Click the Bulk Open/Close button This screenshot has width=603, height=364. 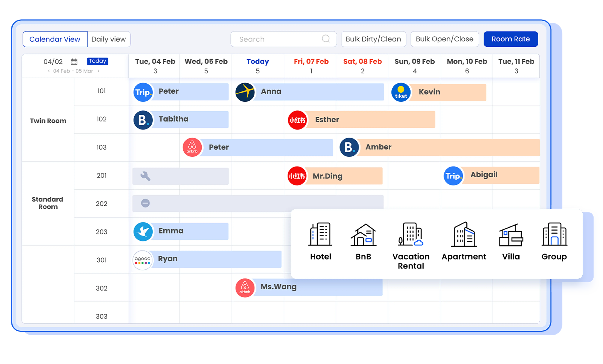coord(445,39)
